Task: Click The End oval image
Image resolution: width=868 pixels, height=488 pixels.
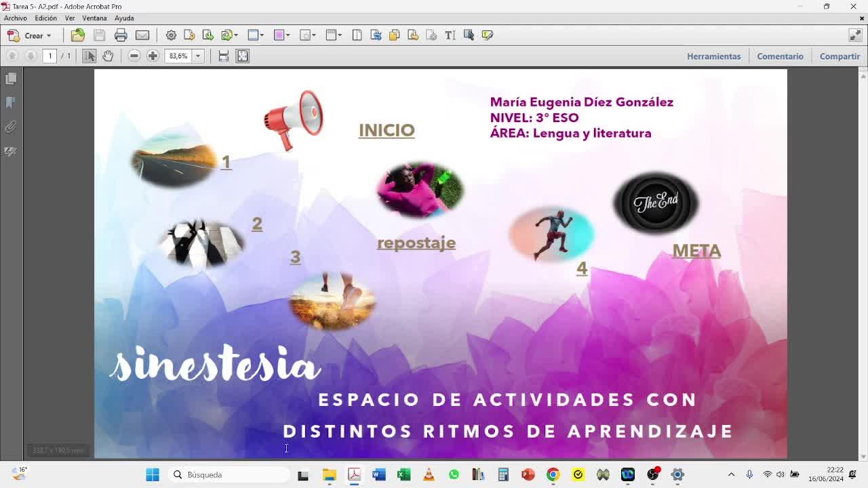Action: click(x=656, y=203)
